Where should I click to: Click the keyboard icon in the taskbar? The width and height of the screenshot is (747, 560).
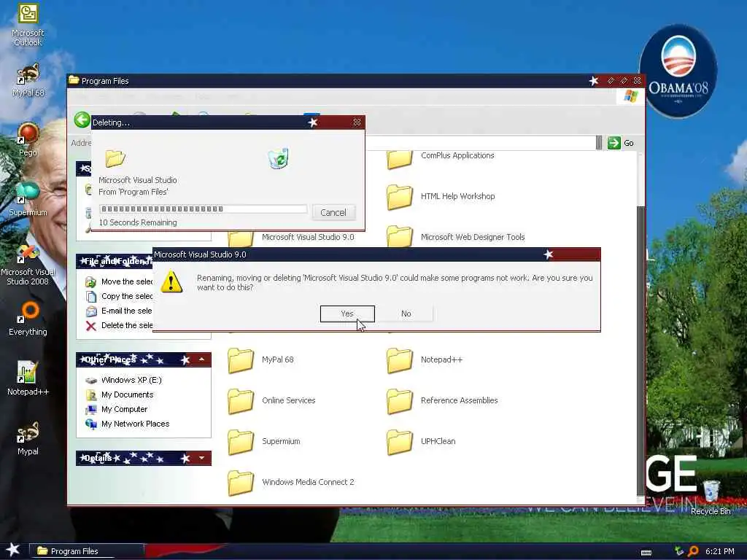646,553
